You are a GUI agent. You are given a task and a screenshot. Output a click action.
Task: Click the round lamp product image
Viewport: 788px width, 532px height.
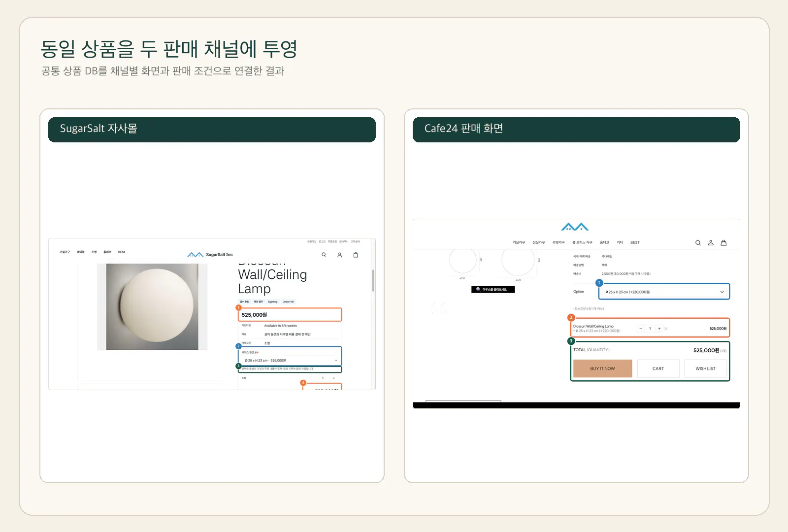pyautogui.click(x=152, y=306)
